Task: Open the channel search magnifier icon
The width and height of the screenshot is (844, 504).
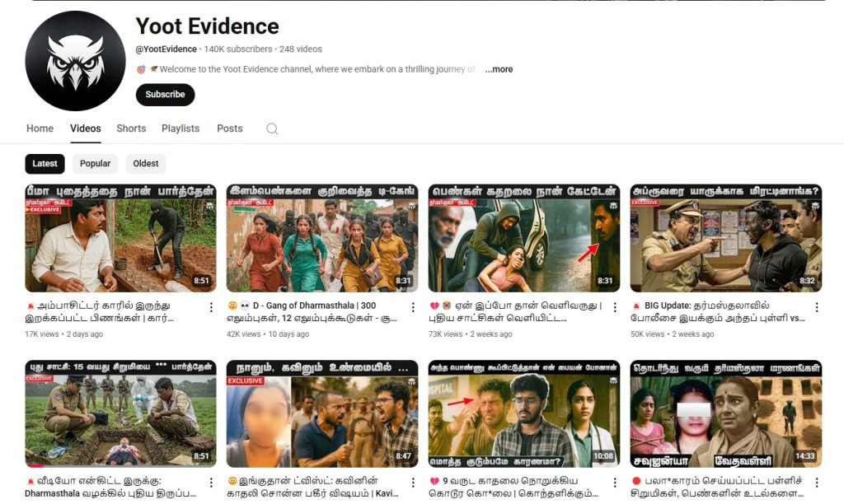Action: click(x=272, y=128)
